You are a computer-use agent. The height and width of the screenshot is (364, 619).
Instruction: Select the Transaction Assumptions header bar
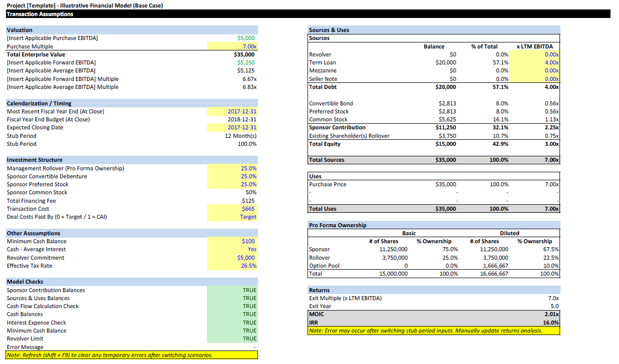pos(308,14)
